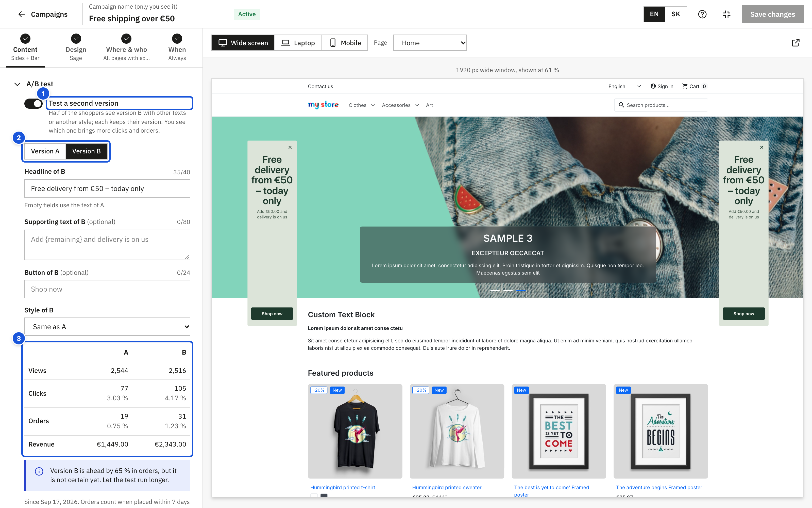The image size is (812, 508).
Task: Click the Button of B input field
Action: pyautogui.click(x=107, y=289)
